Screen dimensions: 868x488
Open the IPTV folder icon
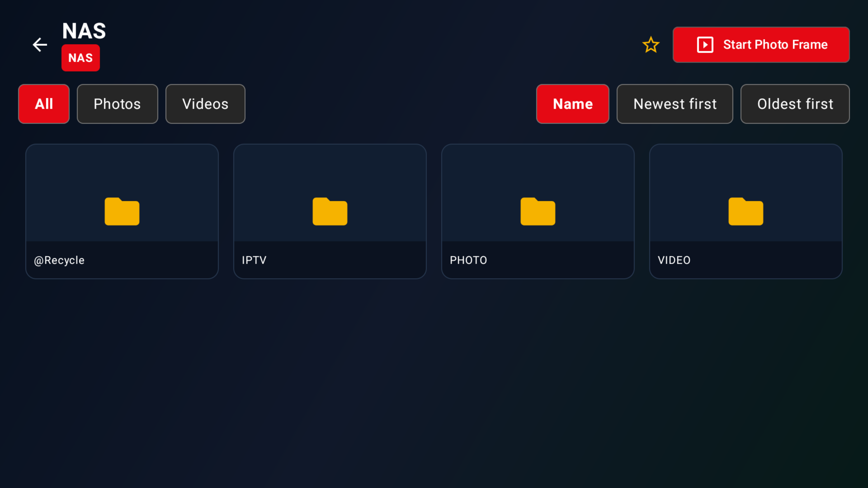[x=330, y=211]
